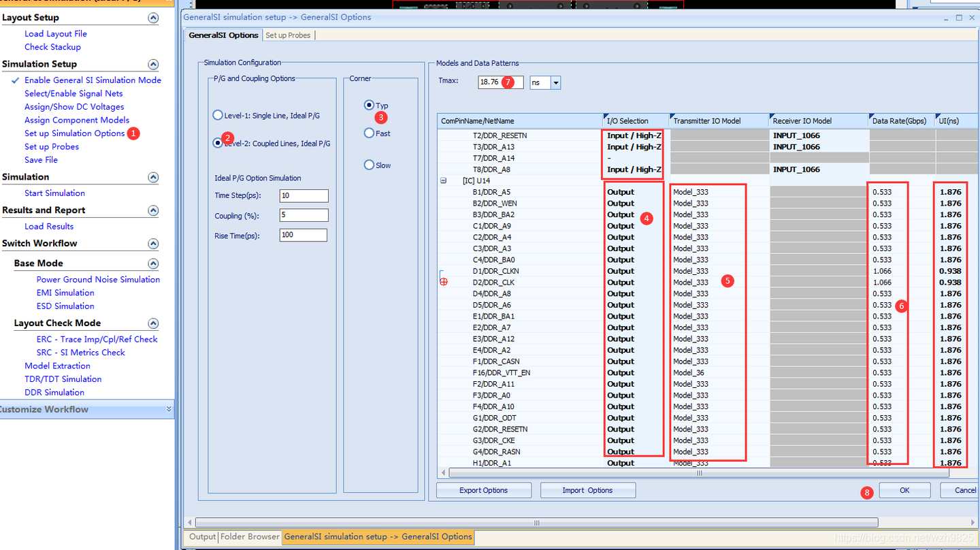This screenshot has width=980, height=550.
Task: Click the Export Options button
Action: [483, 490]
